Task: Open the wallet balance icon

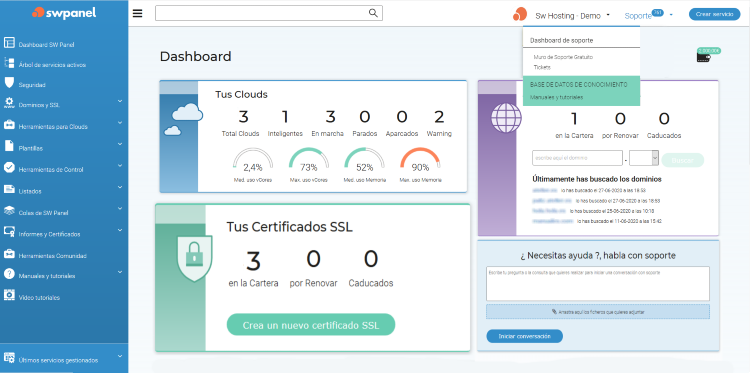Action: click(x=704, y=57)
